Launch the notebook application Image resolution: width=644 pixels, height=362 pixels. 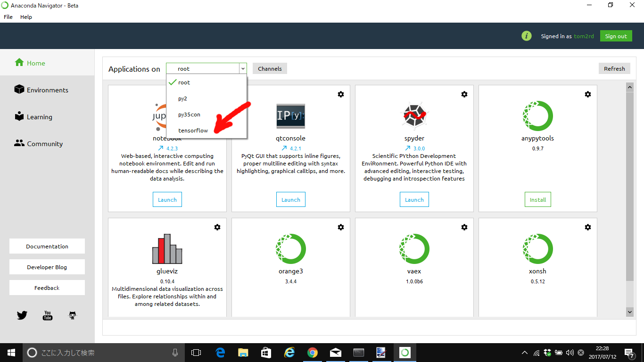(167, 200)
